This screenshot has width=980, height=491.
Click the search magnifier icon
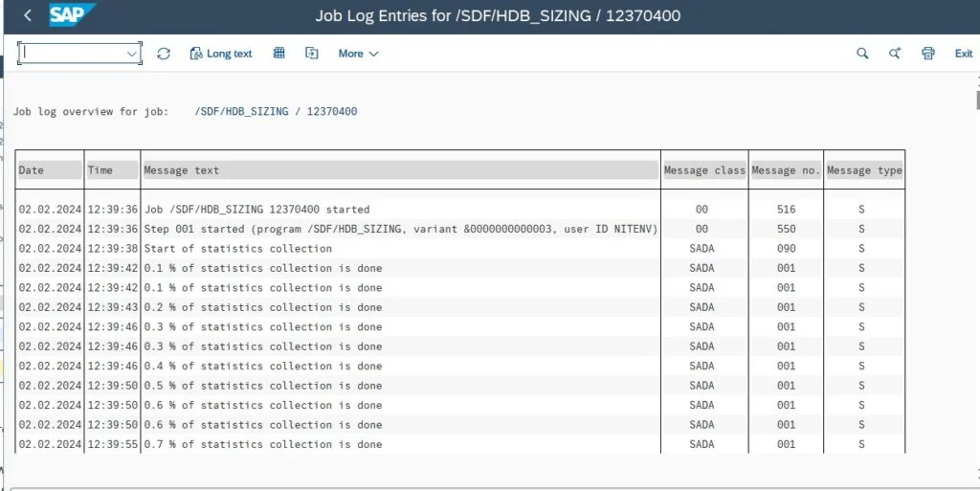[862, 54]
